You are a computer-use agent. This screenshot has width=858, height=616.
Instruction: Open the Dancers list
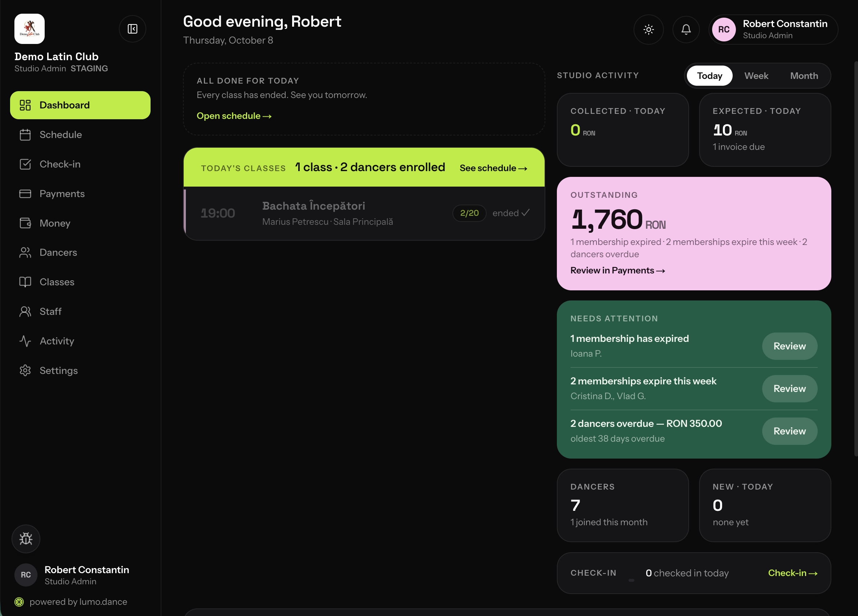coord(80,253)
